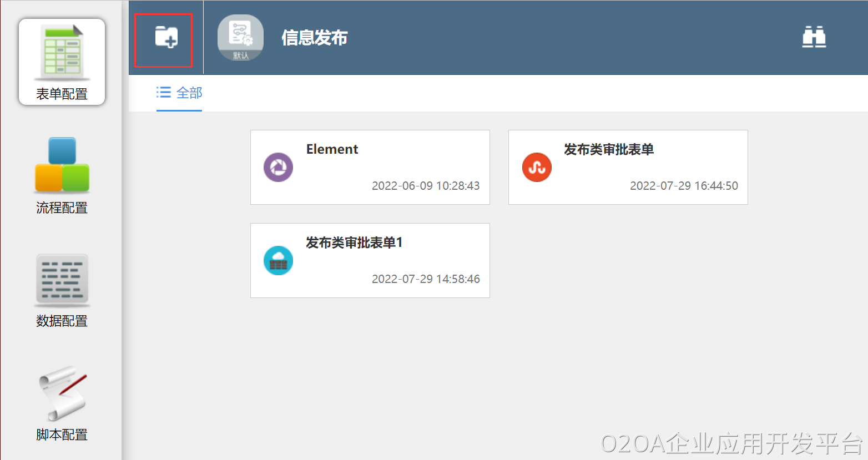868x460 pixels.
Task: Click the new folder plus icon
Action: pos(166,37)
